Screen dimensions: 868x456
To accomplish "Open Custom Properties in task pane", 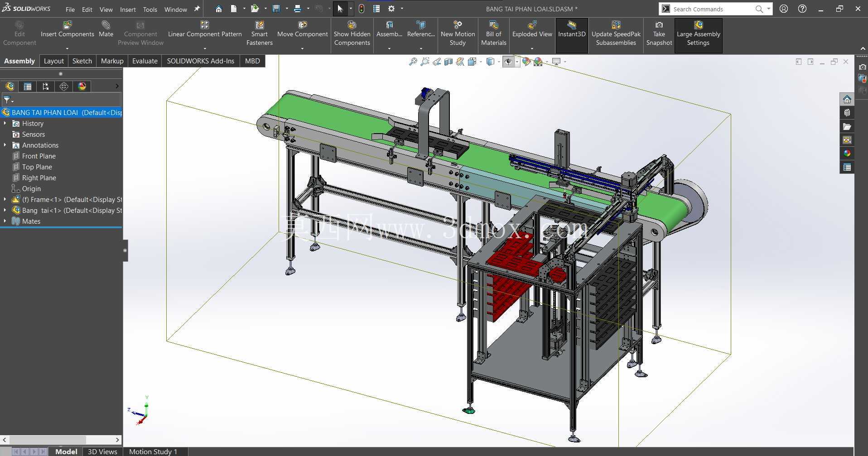I will pyautogui.click(x=847, y=167).
